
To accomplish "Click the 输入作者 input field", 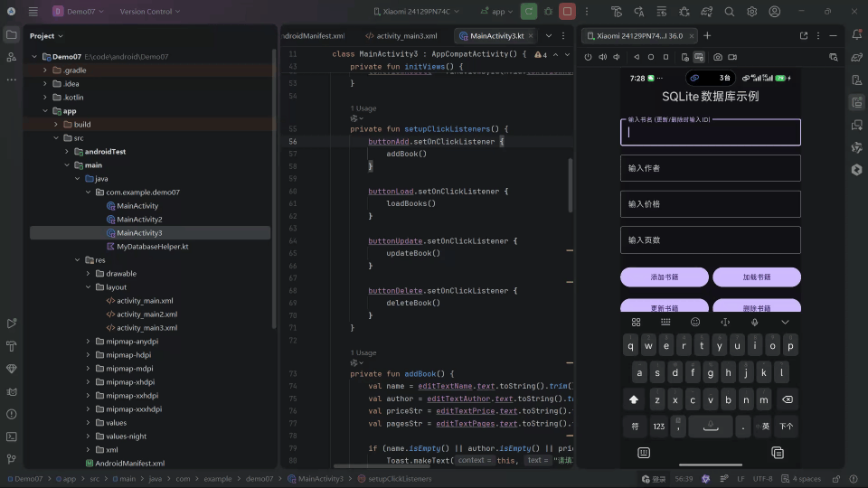I will tap(711, 168).
